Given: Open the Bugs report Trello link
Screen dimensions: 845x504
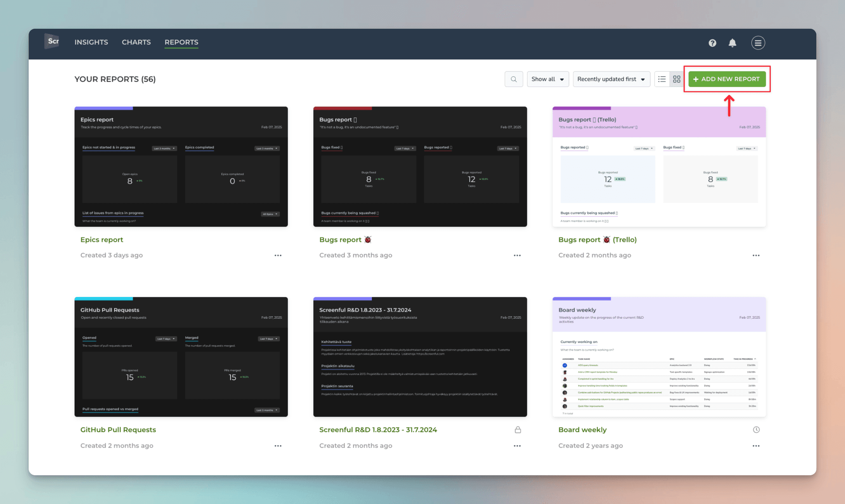Looking at the screenshot, I should click(597, 240).
